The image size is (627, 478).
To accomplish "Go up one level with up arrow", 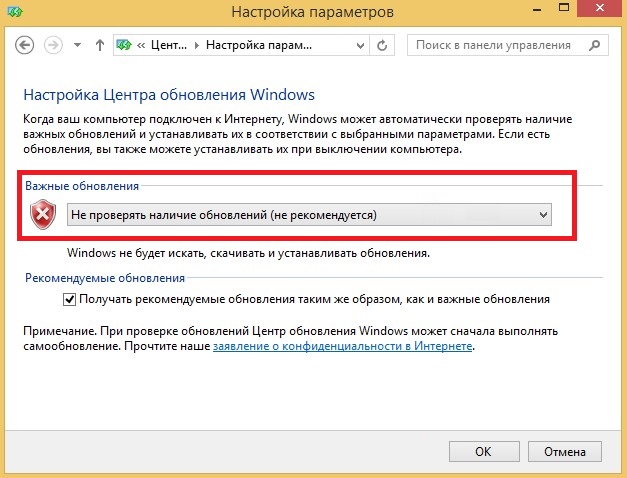I will pyautogui.click(x=100, y=45).
